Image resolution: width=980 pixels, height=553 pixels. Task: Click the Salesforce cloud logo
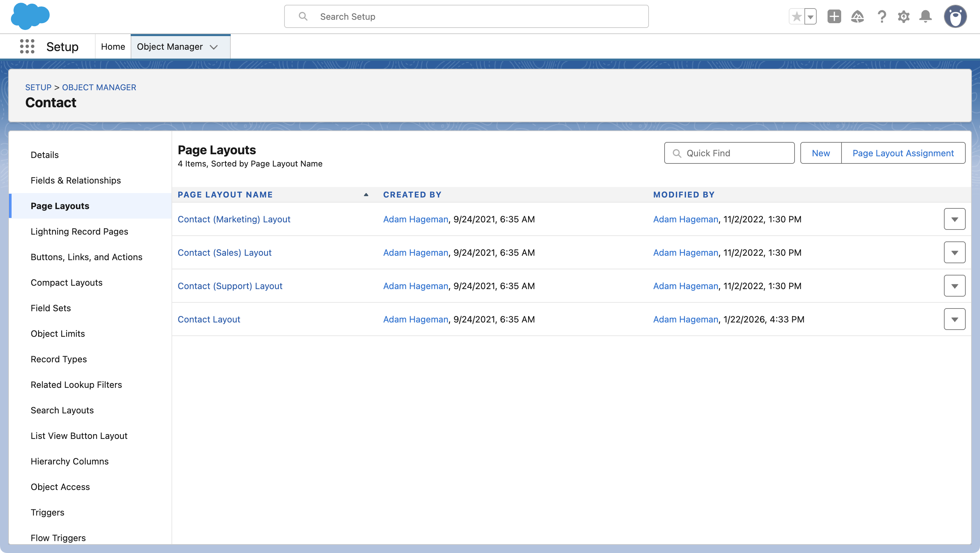pos(30,16)
